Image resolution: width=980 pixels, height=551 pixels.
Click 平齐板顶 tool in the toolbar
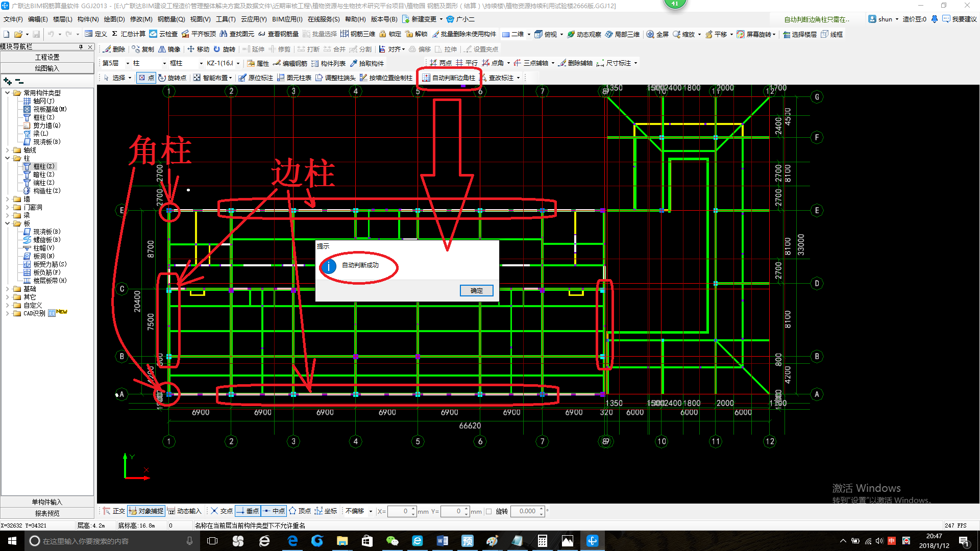coord(199,34)
